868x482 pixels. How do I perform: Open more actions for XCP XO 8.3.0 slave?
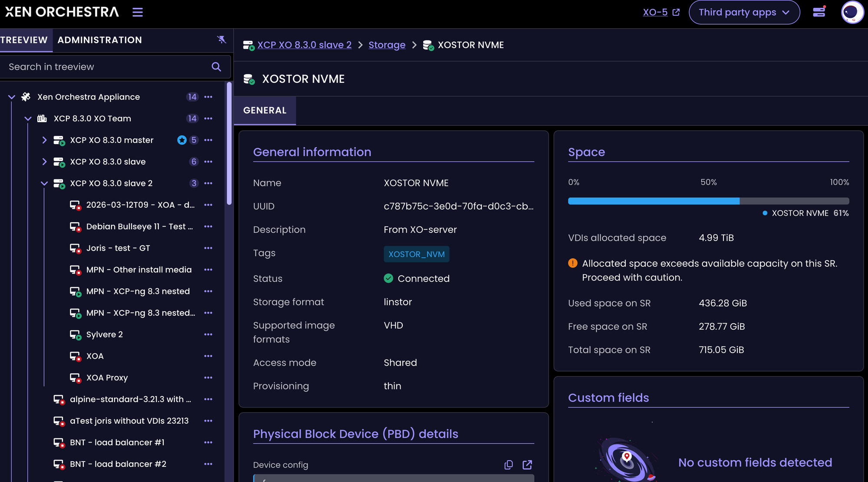point(208,162)
